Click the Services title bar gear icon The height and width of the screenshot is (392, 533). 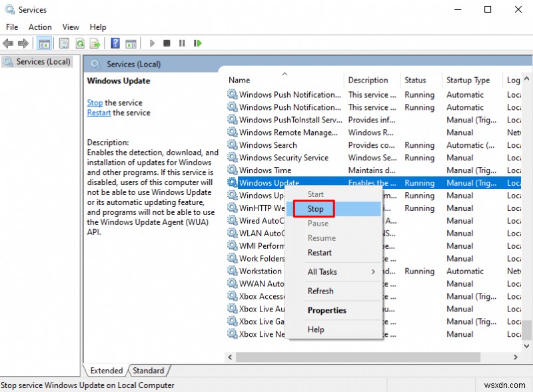(x=10, y=9)
